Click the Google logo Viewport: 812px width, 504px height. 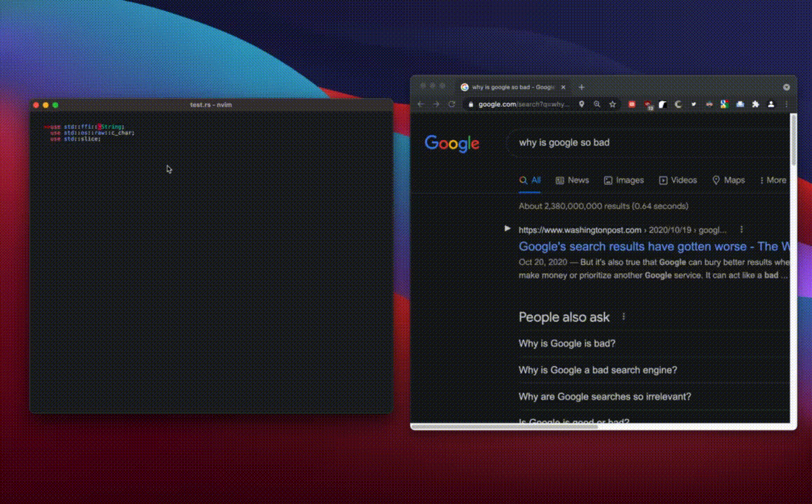click(x=452, y=143)
